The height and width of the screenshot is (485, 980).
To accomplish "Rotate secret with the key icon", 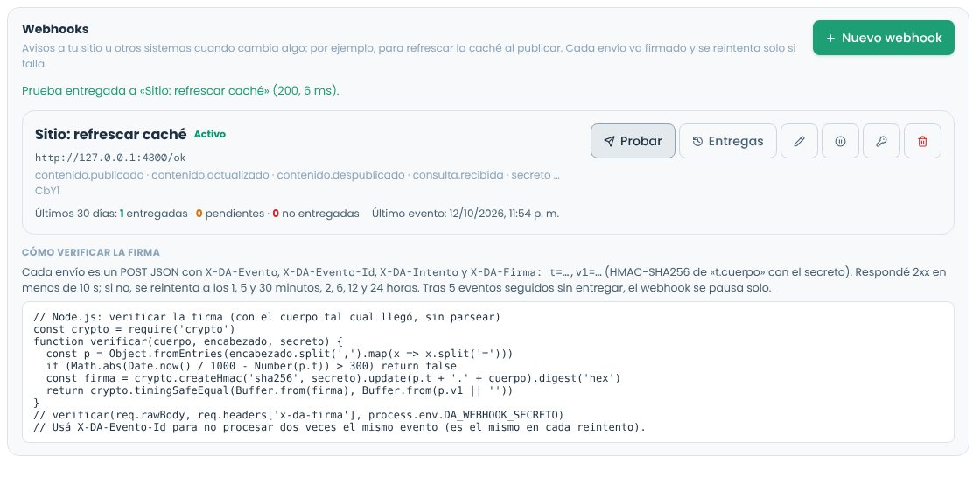I will point(881,141).
